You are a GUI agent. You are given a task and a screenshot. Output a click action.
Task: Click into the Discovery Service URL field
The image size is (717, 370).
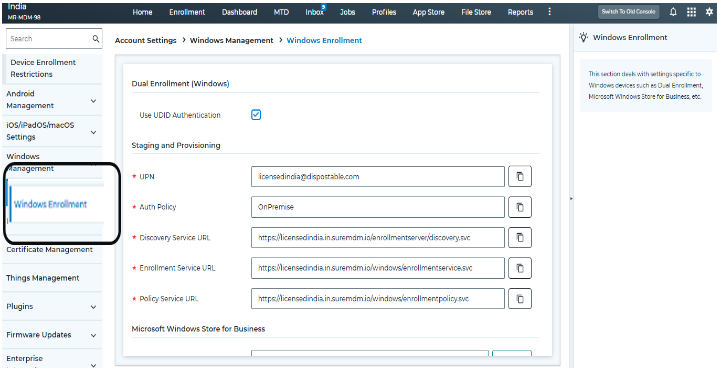point(378,237)
